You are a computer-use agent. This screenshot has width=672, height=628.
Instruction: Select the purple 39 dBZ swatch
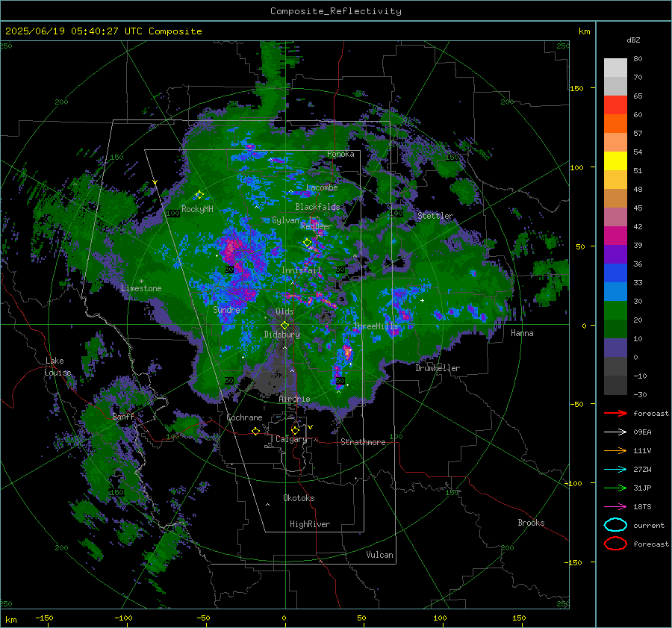pos(615,254)
